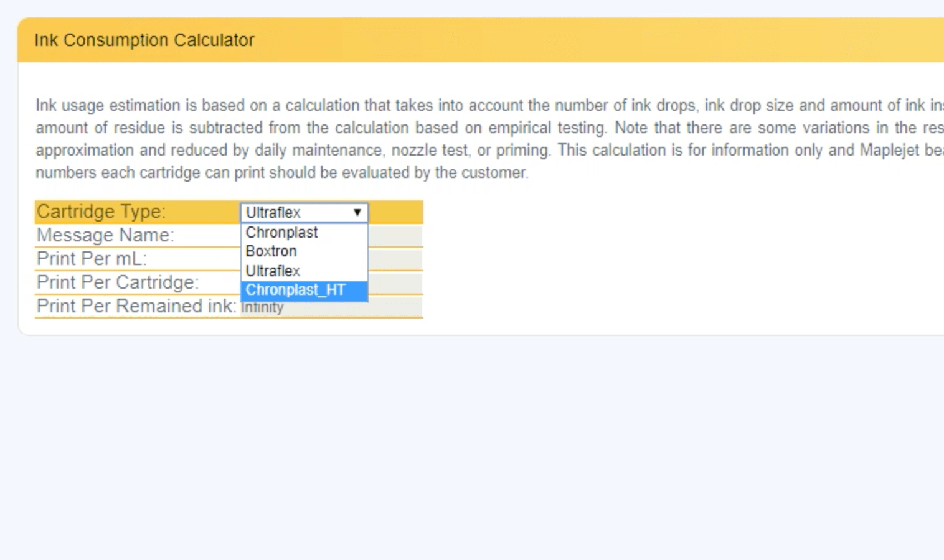
Task: Select Boxtron cartridge type
Action: tap(271, 251)
